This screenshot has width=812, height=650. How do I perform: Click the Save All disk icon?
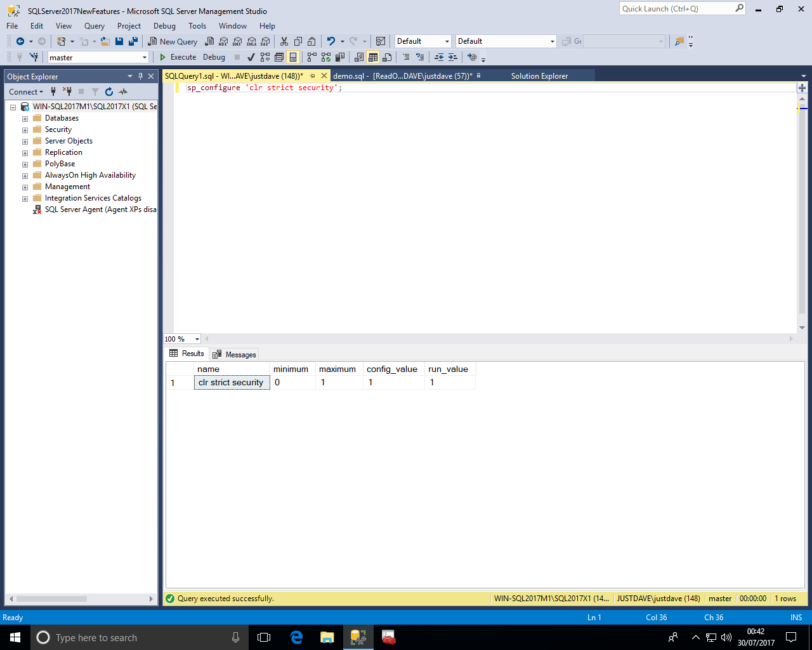133,41
